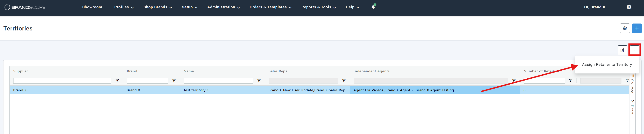Click the Brandscope logo link
Screen dimensions: 644x134
click(25, 7)
